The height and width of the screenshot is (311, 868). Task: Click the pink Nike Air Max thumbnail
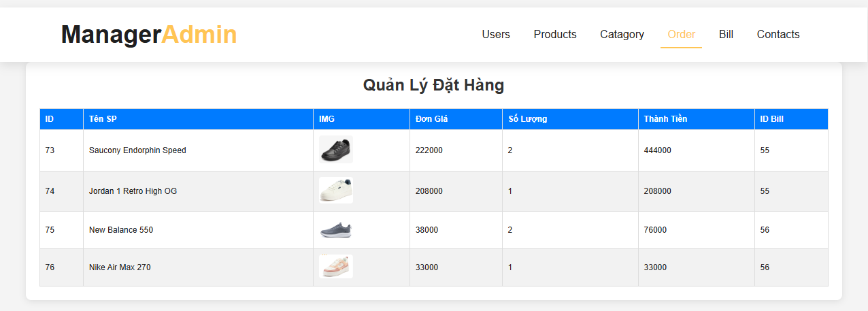pyautogui.click(x=336, y=267)
